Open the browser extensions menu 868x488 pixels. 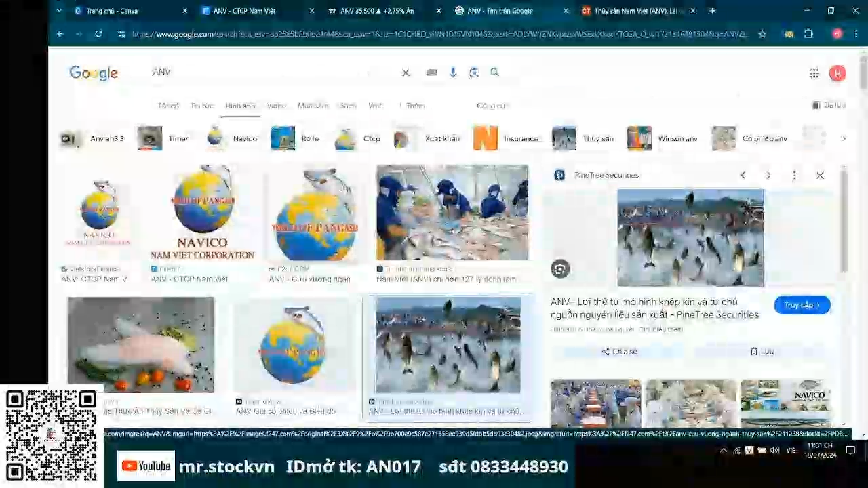click(808, 34)
